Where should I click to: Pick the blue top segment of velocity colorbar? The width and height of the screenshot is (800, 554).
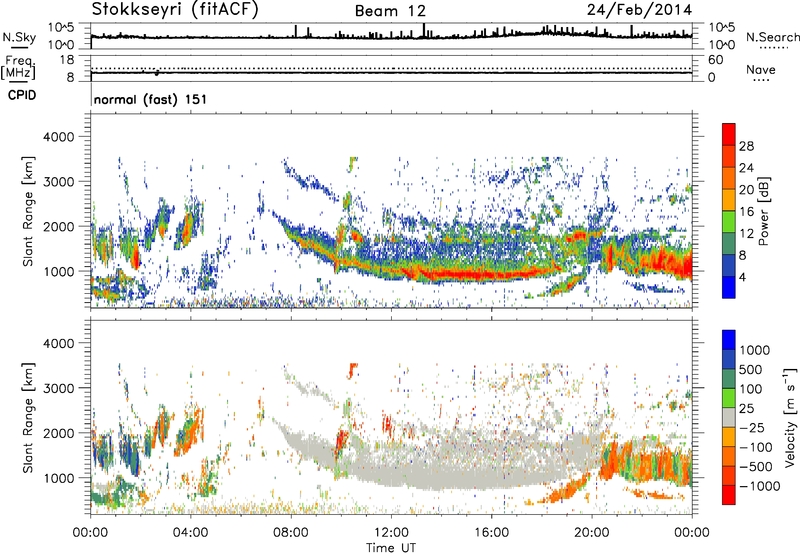click(x=729, y=340)
